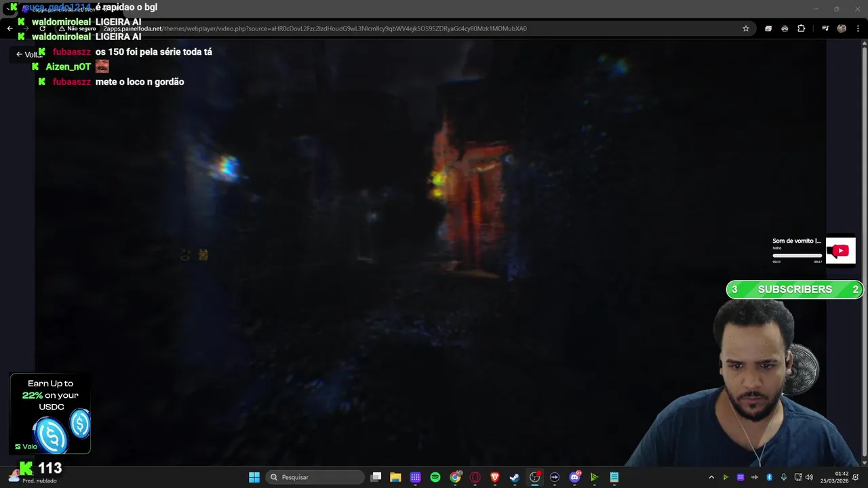This screenshot has height=488, width=868.
Task: Open Steam from the taskbar
Action: pyautogui.click(x=515, y=477)
